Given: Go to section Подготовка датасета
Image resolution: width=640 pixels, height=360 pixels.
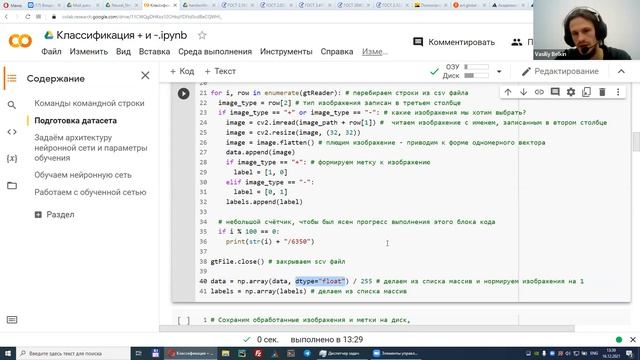Looking at the screenshot, I should 76,121.
